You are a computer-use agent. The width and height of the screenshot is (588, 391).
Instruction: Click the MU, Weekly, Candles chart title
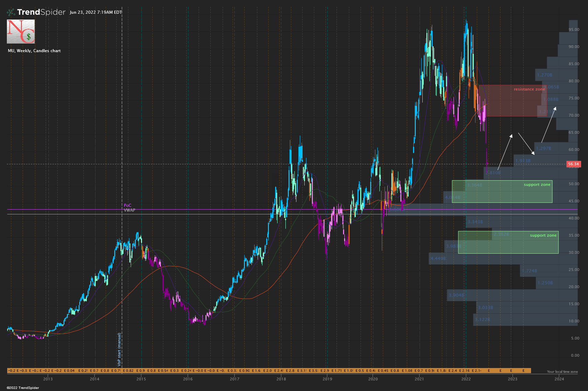point(34,51)
